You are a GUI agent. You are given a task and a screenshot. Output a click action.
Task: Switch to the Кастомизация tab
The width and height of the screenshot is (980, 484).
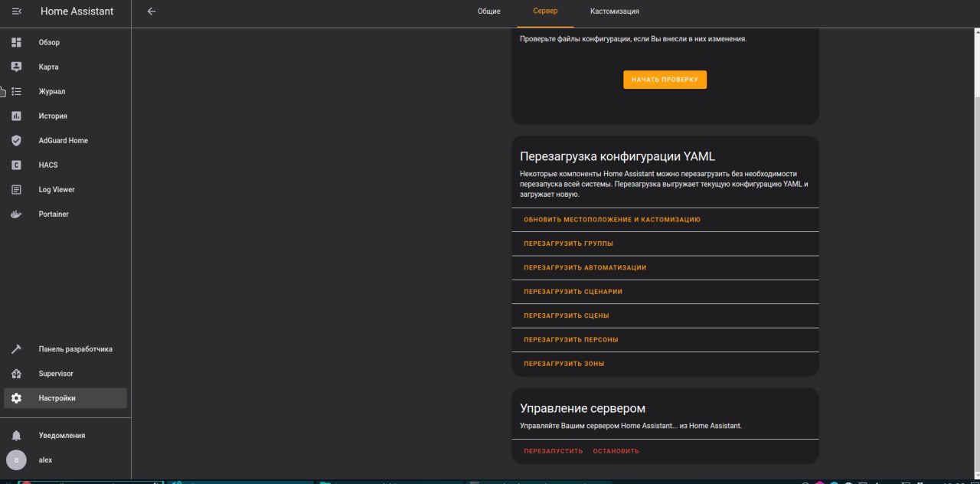click(x=615, y=11)
